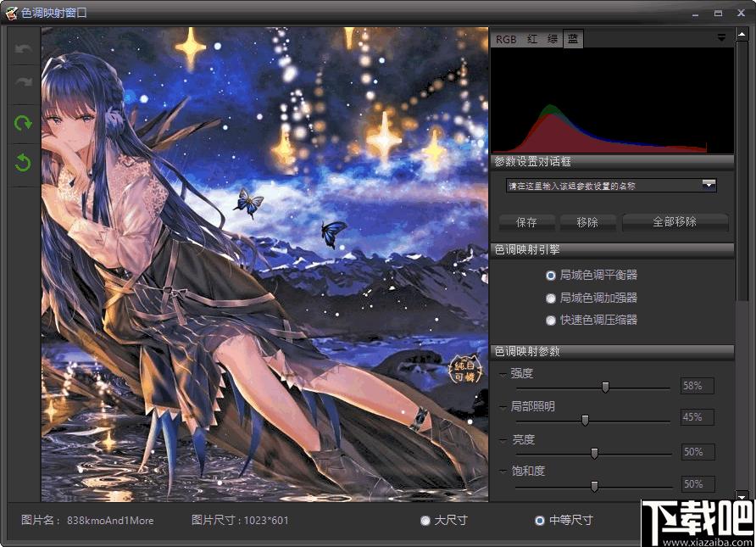
Task: Click the 参数设置对话框 section header
Action: click(612, 162)
